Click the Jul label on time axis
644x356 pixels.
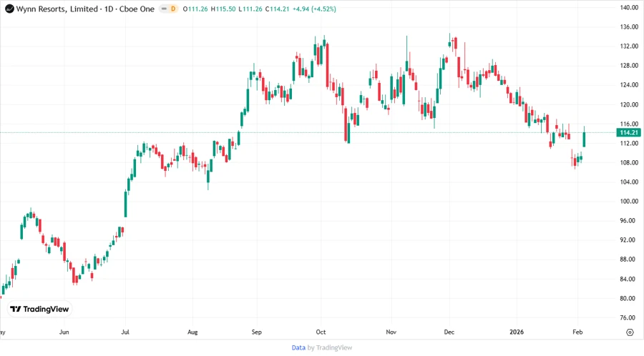point(125,332)
